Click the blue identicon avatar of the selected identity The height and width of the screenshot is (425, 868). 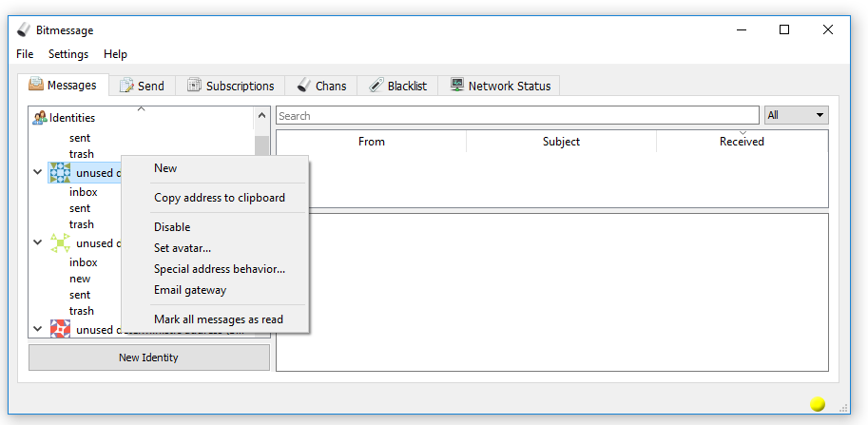[x=60, y=173]
